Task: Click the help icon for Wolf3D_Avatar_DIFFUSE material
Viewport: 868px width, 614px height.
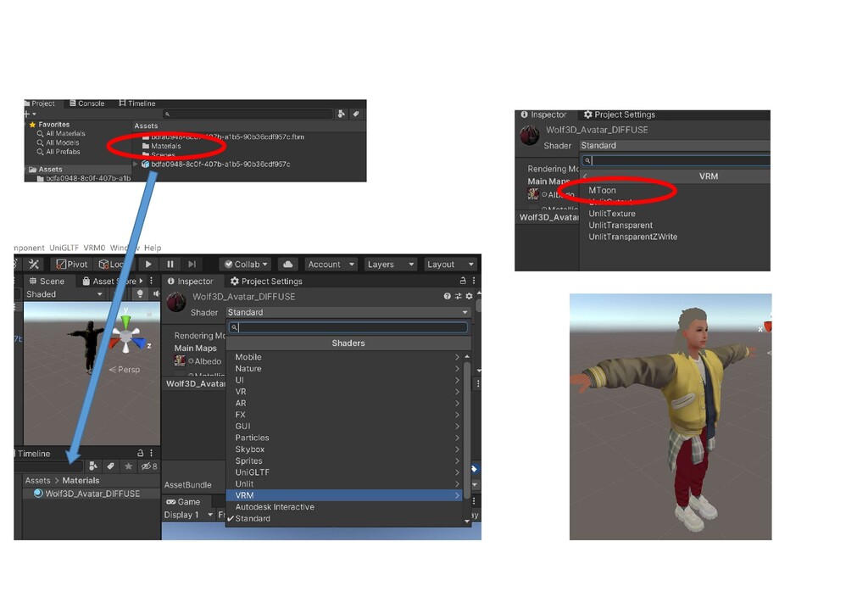Action: tap(447, 296)
